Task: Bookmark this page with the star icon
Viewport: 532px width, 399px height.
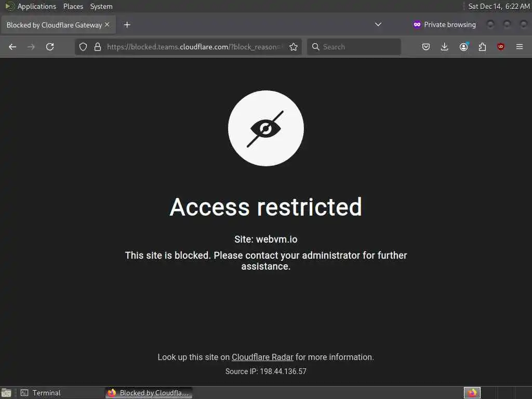Action: click(x=294, y=47)
